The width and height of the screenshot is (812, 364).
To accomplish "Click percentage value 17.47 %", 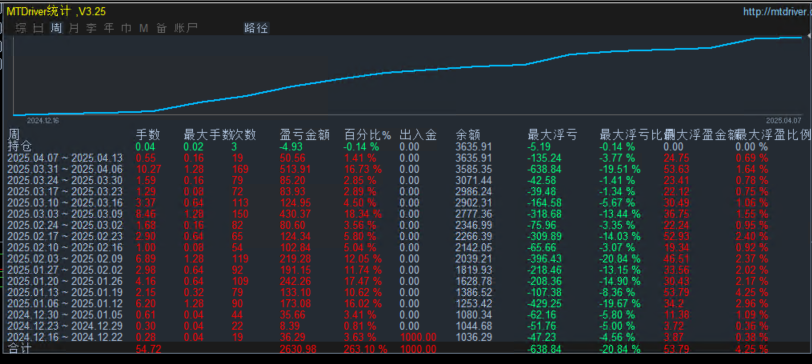I will pyautogui.click(x=363, y=281).
